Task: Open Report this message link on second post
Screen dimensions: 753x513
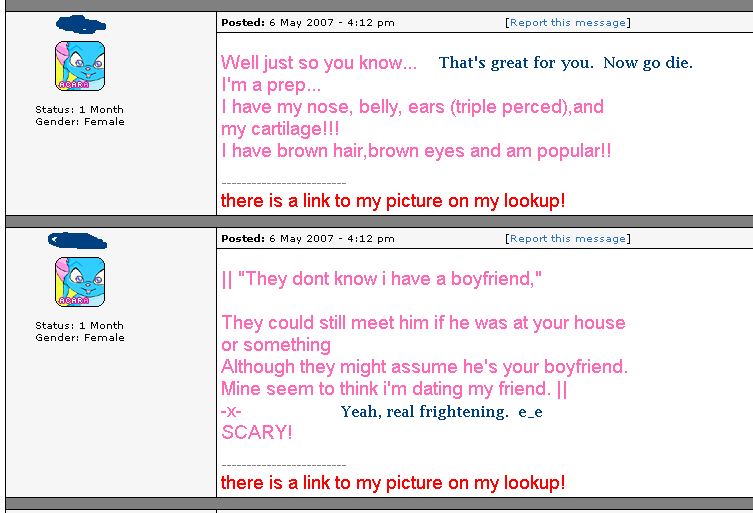Action: (568, 239)
